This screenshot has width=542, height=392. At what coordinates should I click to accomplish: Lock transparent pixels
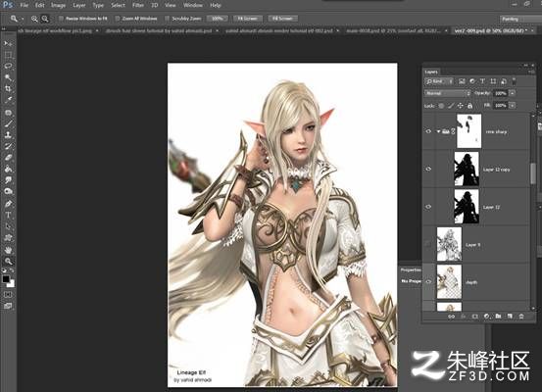point(441,106)
